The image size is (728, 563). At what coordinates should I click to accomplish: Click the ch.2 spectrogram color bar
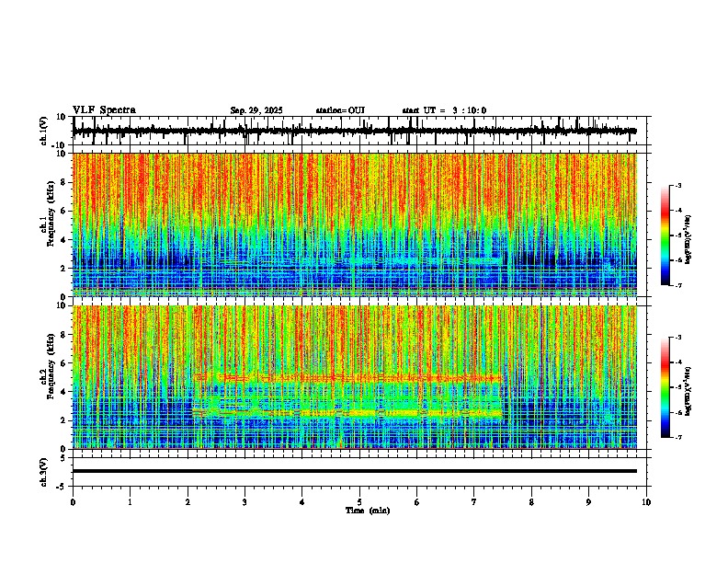click(x=665, y=387)
